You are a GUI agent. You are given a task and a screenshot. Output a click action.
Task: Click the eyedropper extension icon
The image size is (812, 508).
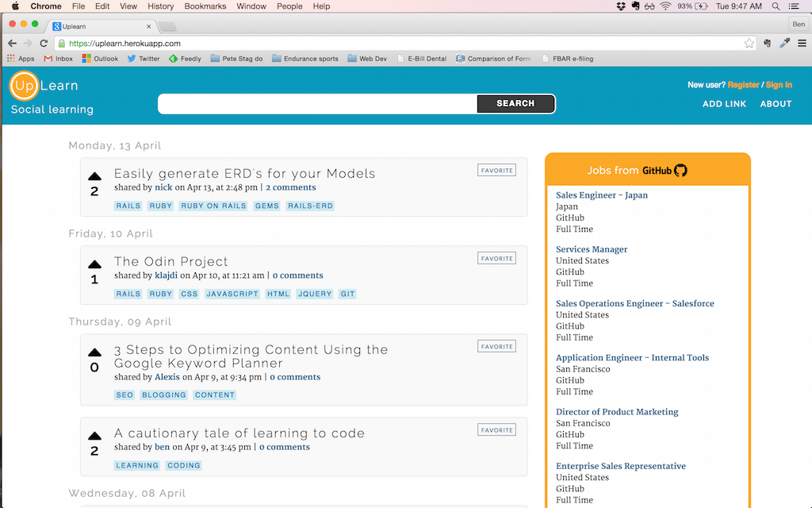tap(784, 44)
